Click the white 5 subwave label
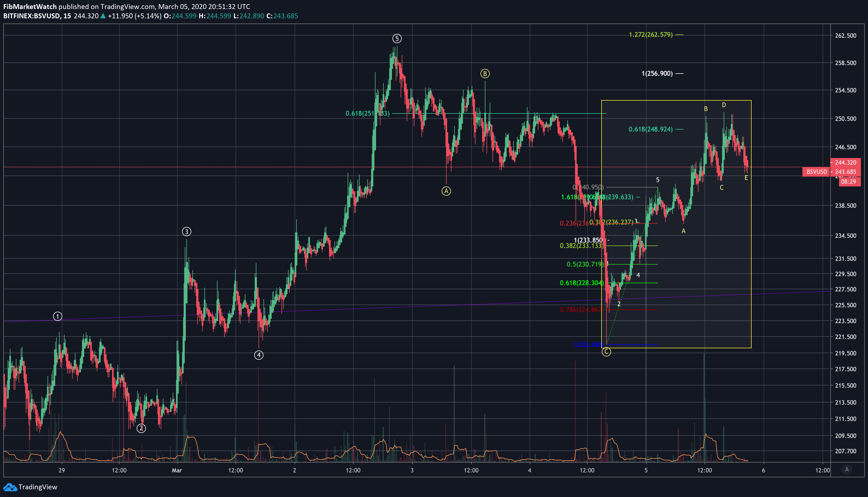Image resolution: width=868 pixels, height=497 pixels. 658,180
